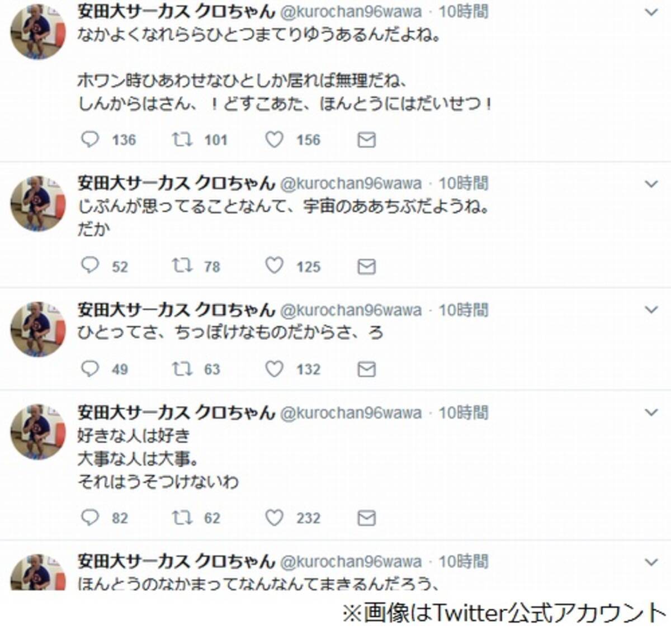Viewport: 671px width, 644px height.
Task: Open 安田大サーカス クロちゃん name on fourth tweet
Action: 176,413
